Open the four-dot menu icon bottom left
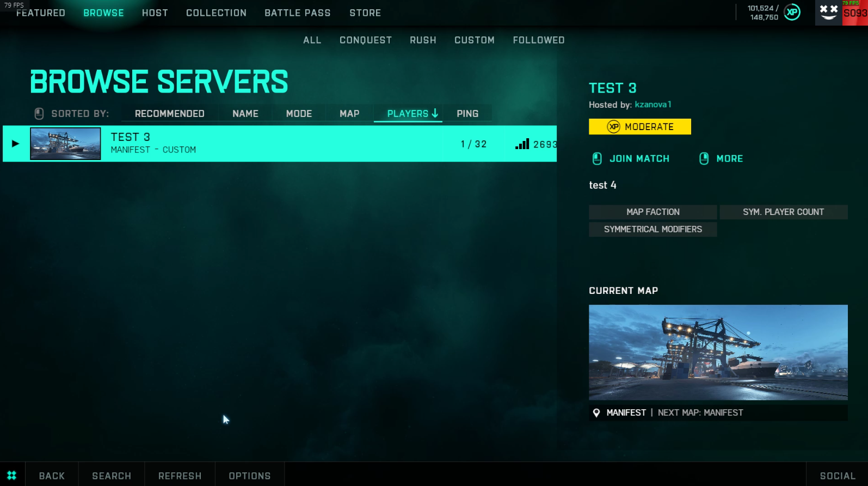 tap(11, 475)
